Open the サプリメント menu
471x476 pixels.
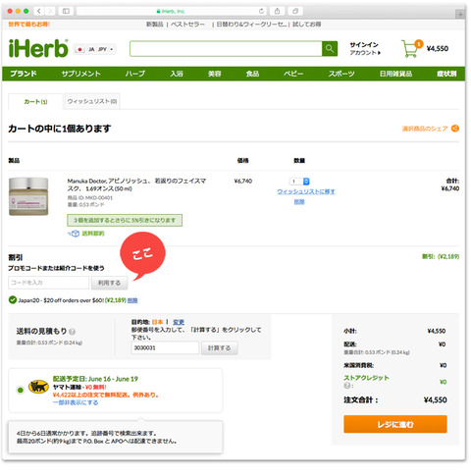[81, 74]
